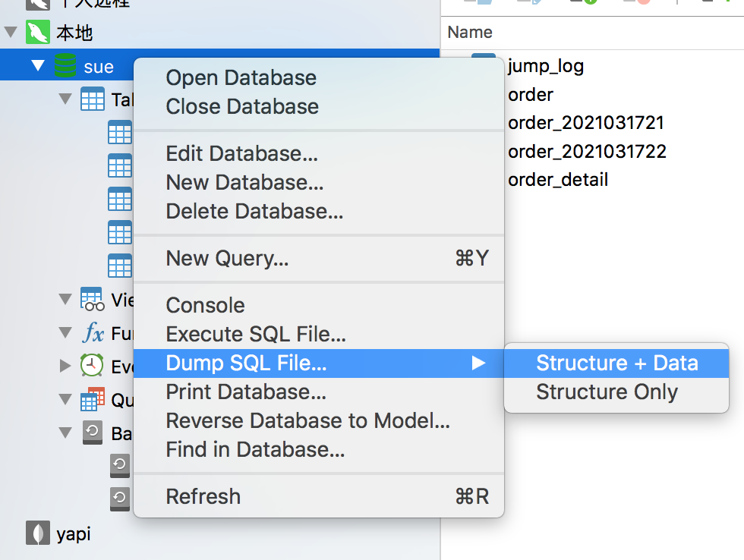Screen dimensions: 744x560
Task: Expand the Events disclosure triangle
Action: pos(65,366)
